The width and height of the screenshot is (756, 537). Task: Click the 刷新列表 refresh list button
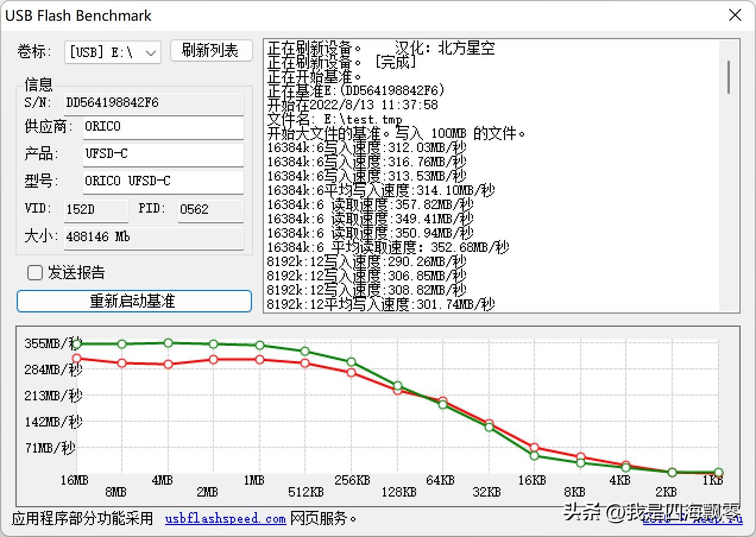click(211, 50)
